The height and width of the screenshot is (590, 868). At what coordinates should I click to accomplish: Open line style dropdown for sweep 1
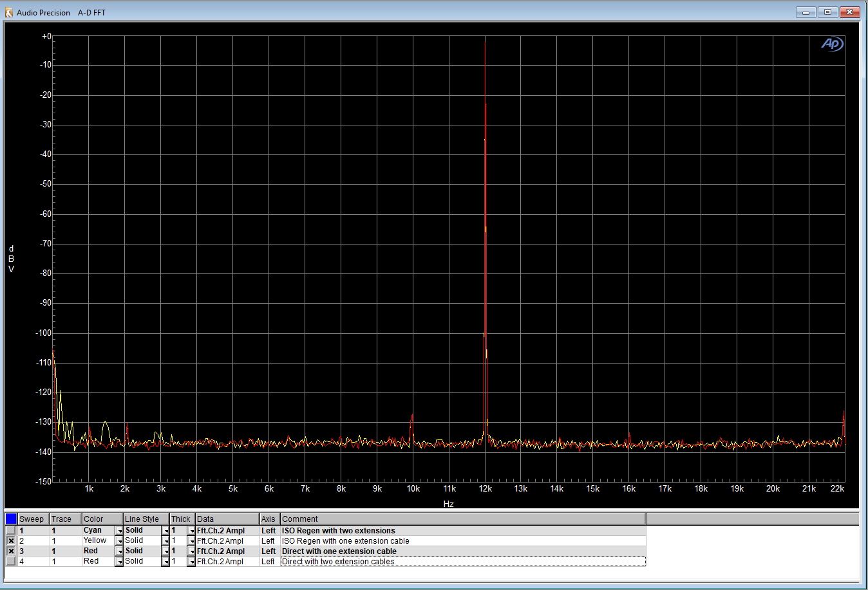(165, 531)
